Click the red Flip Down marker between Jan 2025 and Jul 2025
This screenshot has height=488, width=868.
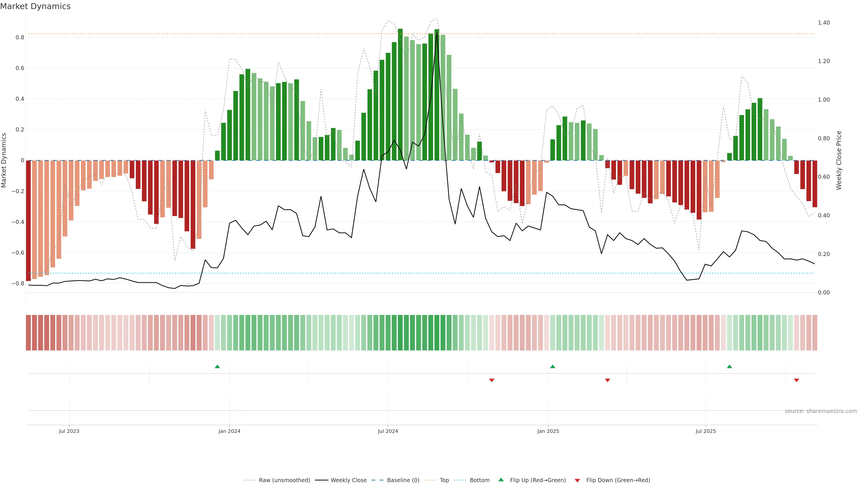coord(608,380)
